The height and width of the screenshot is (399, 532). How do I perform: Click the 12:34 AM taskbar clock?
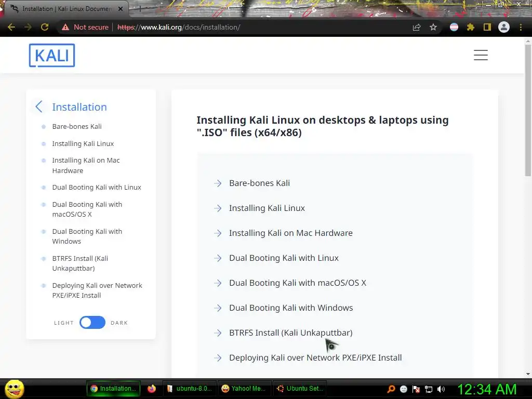pos(487,389)
